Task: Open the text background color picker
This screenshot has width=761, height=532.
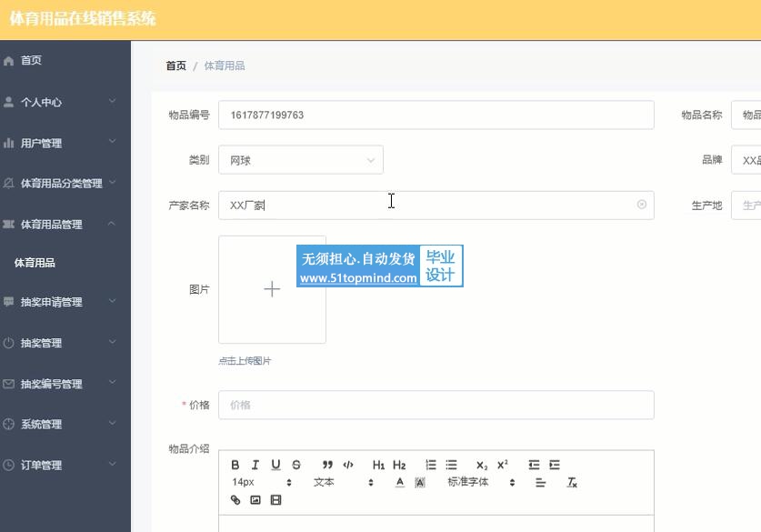Action: coord(420,483)
